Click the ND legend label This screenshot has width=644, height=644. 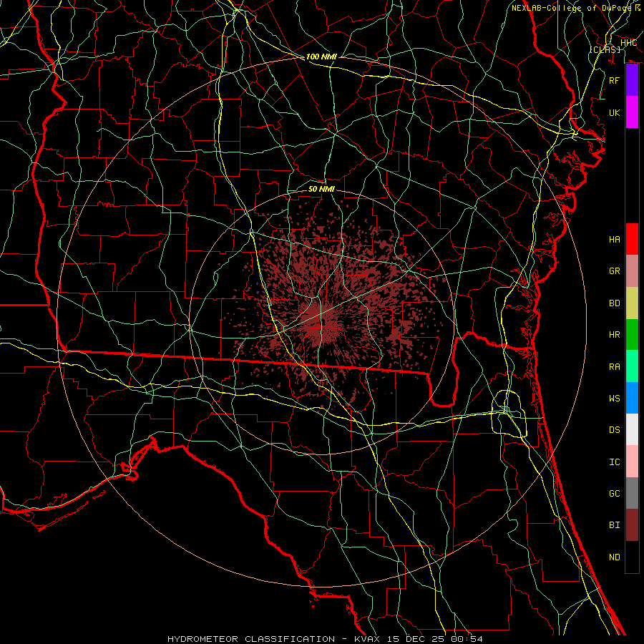(615, 557)
